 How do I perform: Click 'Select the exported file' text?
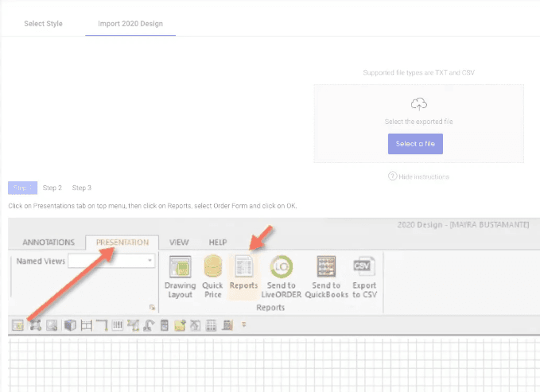419,122
